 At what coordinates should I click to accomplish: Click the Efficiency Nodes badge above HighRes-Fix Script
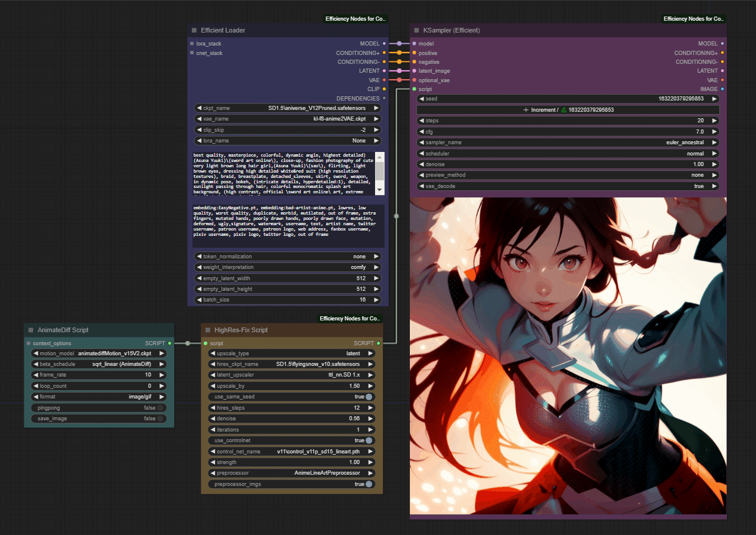coord(351,319)
